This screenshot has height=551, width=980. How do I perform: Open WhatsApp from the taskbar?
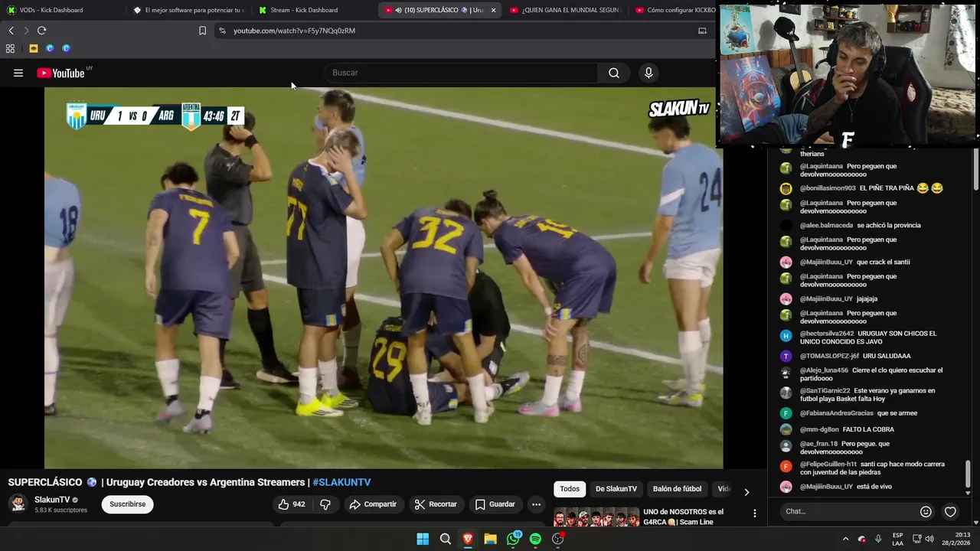tap(513, 539)
